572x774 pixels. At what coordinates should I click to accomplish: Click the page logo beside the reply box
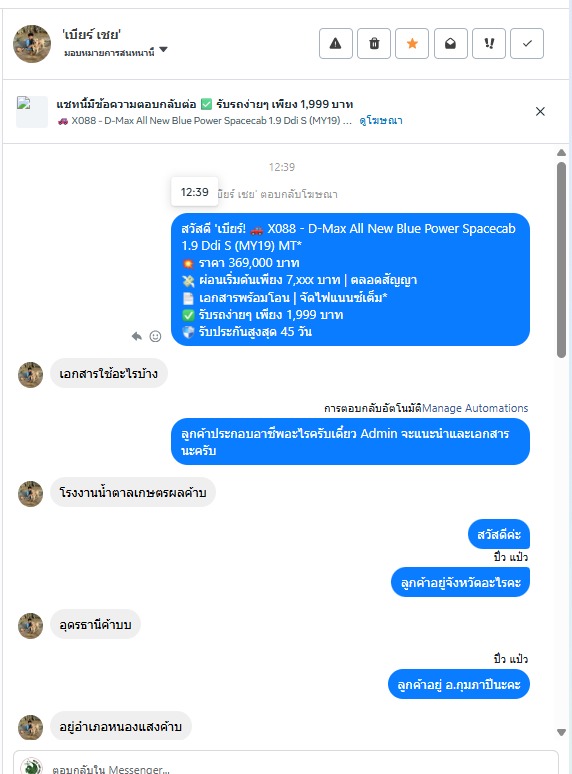coord(32,767)
